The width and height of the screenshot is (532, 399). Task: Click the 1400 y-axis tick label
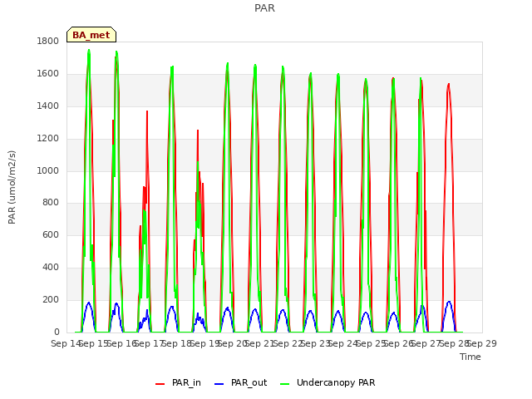pos(48,106)
